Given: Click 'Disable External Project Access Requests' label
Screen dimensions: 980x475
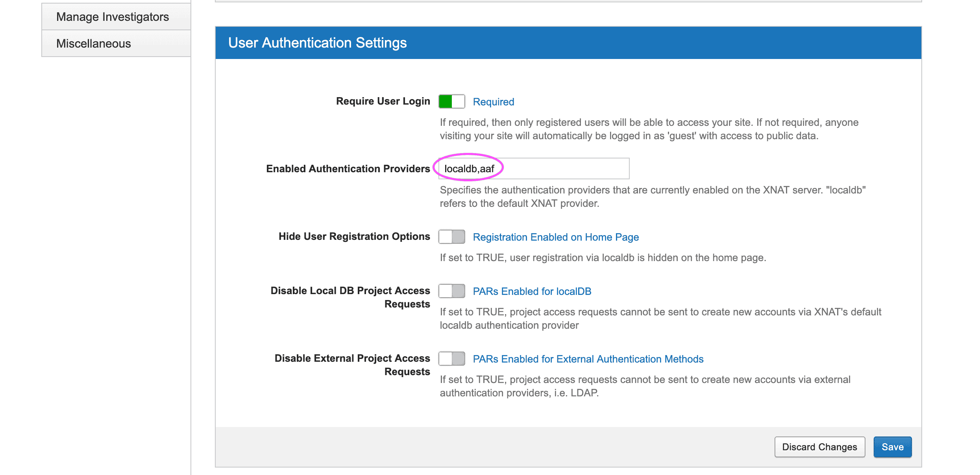Looking at the screenshot, I should [352, 365].
